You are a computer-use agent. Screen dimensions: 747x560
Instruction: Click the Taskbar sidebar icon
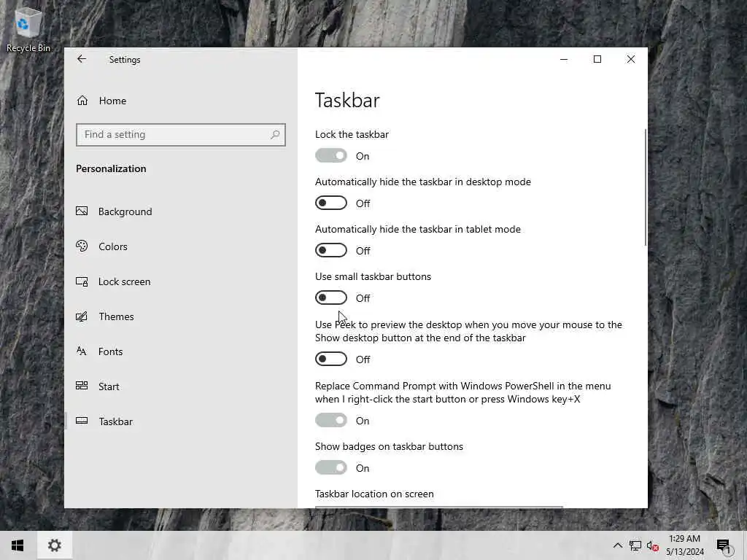tap(82, 421)
